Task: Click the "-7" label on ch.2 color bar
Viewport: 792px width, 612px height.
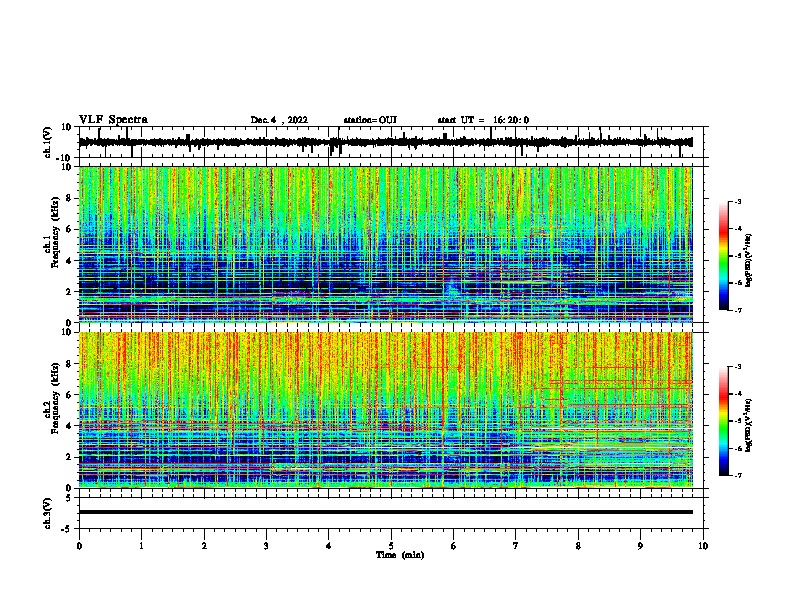Action: pyautogui.click(x=737, y=475)
